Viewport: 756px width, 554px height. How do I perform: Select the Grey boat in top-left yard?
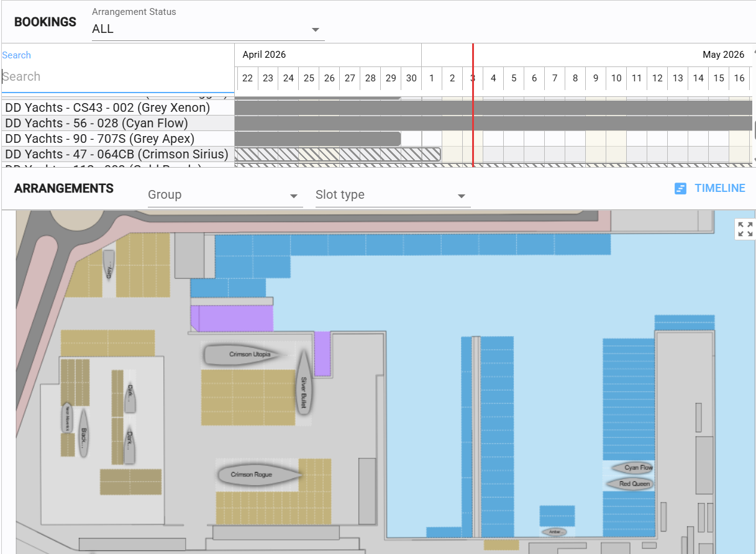tap(109, 266)
